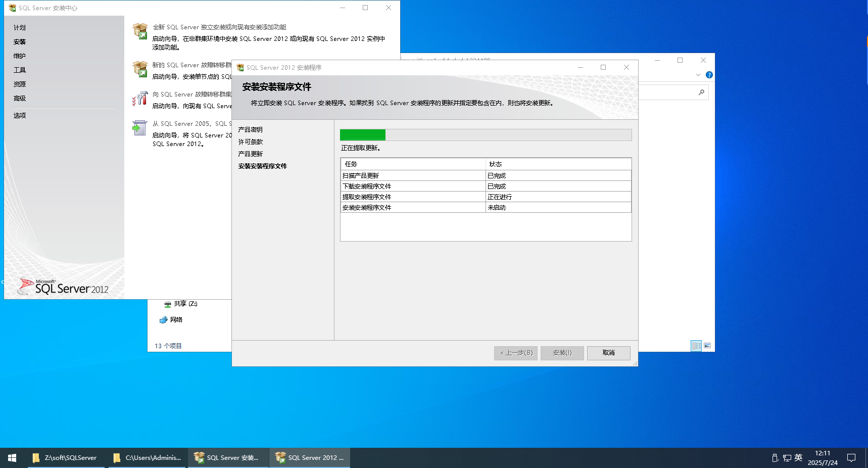Click 正在提取更新 status text
This screenshot has height=468, width=868.
point(361,148)
